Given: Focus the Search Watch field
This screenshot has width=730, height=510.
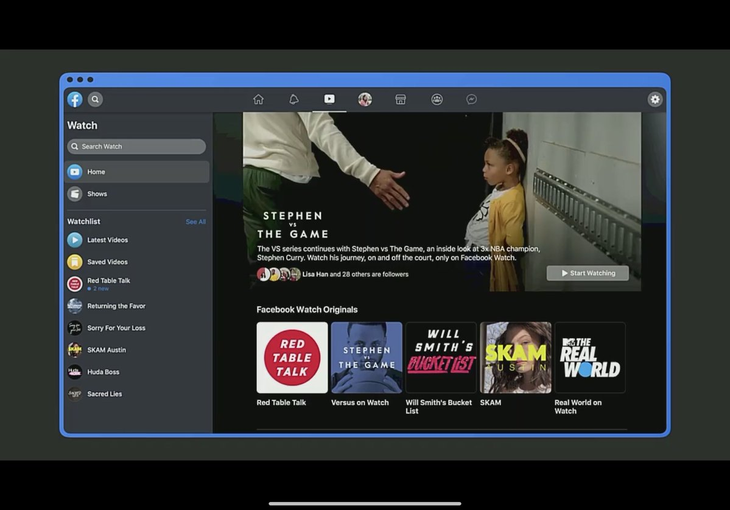Looking at the screenshot, I should click(x=136, y=146).
